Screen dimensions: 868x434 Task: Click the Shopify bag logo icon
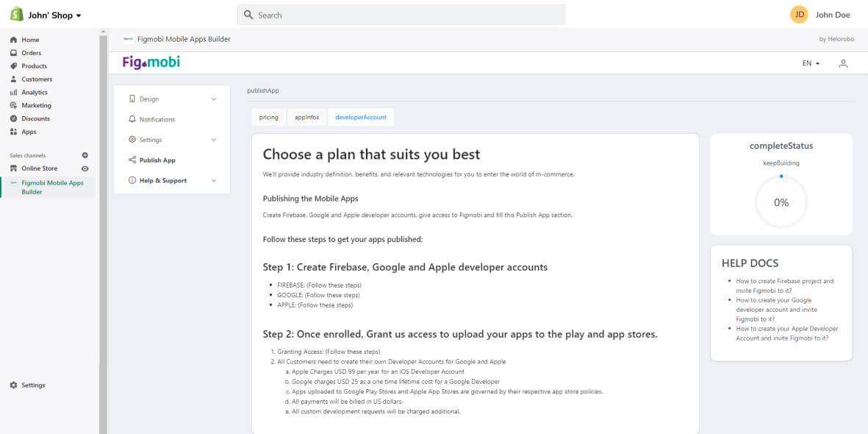(x=16, y=15)
